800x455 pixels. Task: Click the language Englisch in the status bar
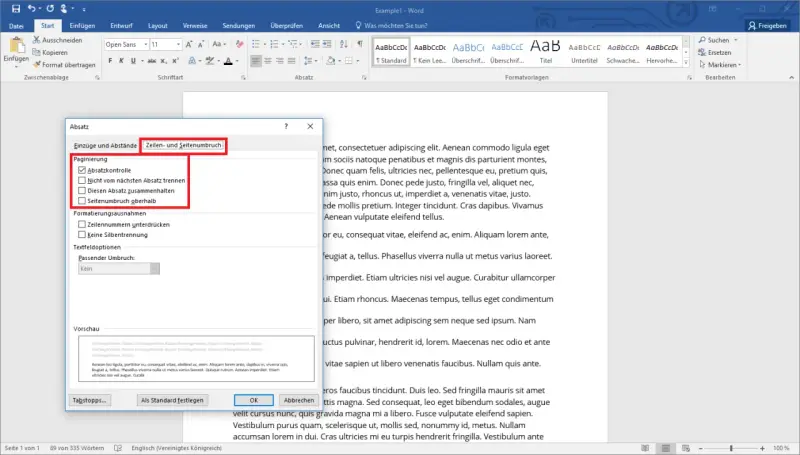(x=177, y=448)
